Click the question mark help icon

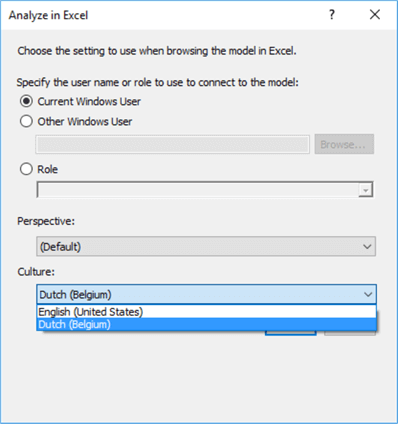(x=332, y=15)
